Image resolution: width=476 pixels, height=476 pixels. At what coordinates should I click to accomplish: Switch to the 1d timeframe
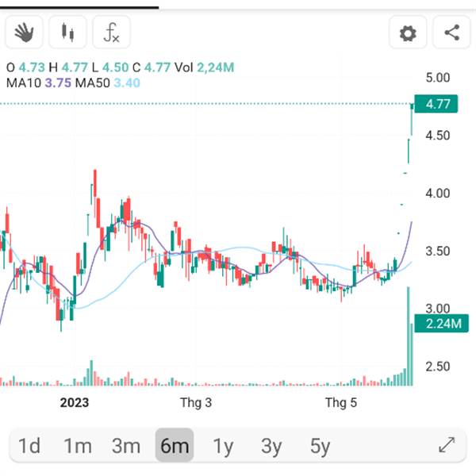coord(29,446)
